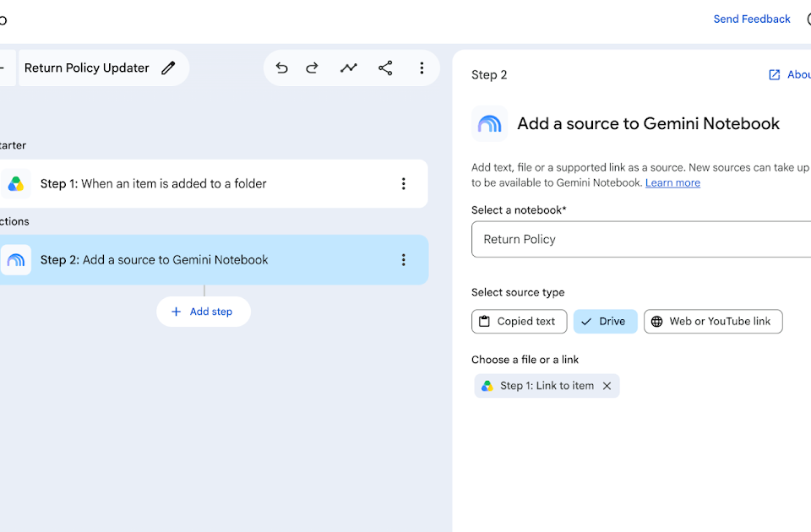Click the Step 2 panel label
The image size is (811, 532).
[x=489, y=75]
